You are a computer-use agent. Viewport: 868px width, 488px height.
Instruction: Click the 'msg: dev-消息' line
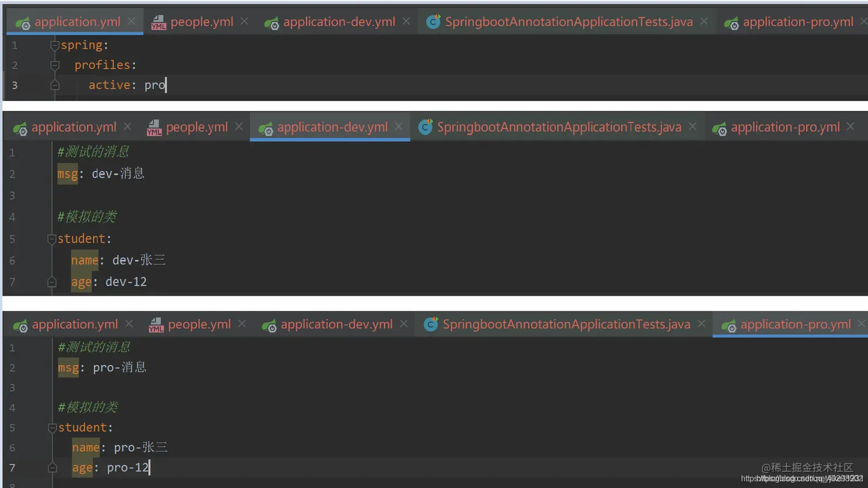tap(101, 173)
